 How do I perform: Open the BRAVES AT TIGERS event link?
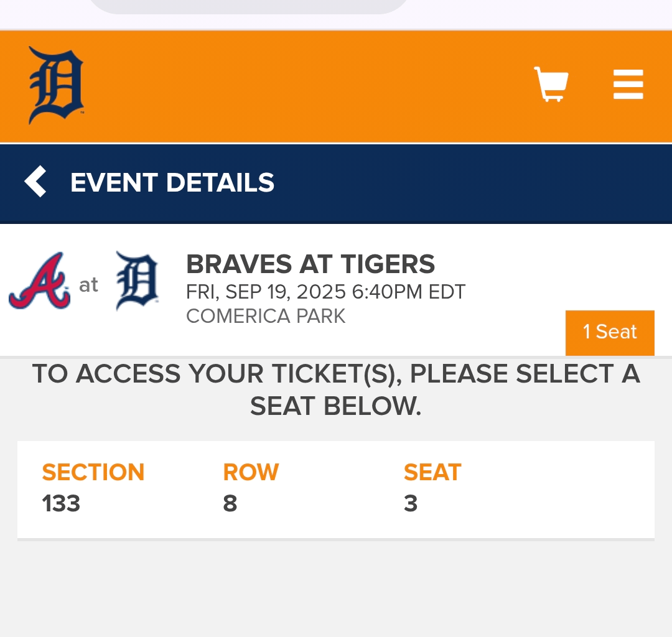(x=310, y=264)
